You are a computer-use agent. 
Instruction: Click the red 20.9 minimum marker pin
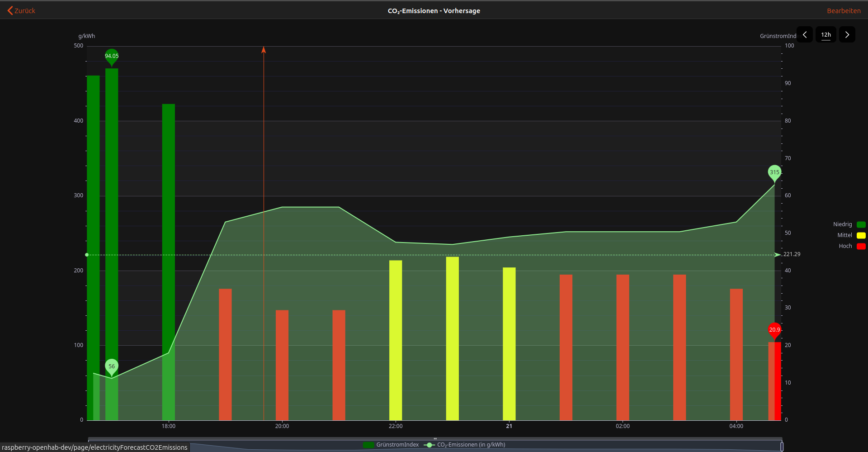coord(774,329)
